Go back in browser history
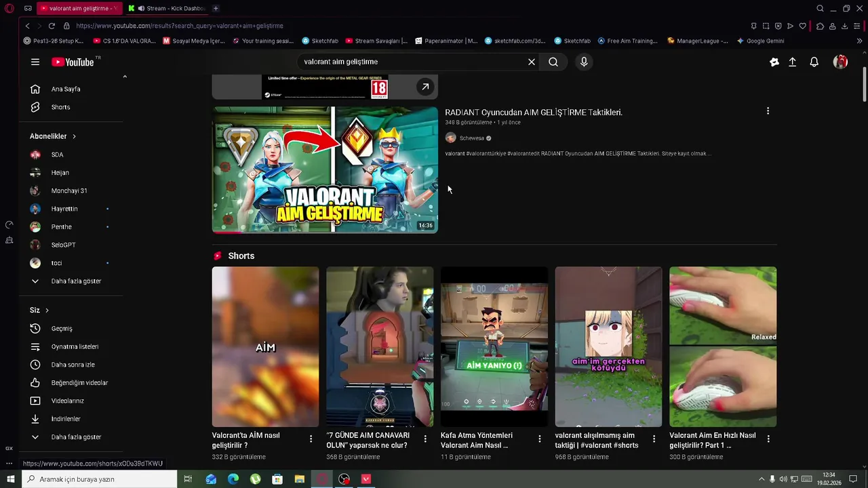This screenshot has height=488, width=868. [27, 26]
